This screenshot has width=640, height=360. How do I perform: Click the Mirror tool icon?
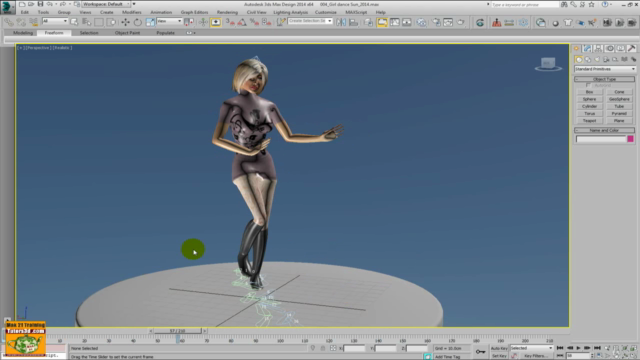coord(341,22)
